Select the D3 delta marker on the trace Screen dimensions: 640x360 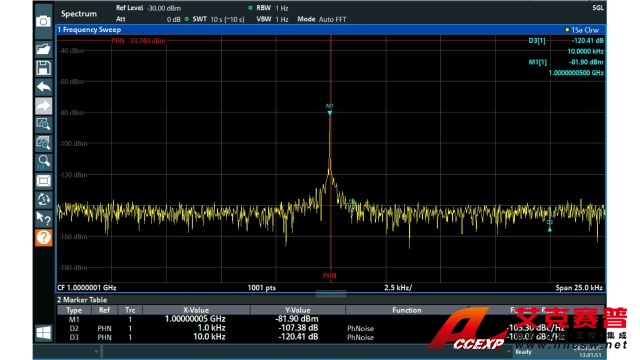pyautogui.click(x=550, y=226)
